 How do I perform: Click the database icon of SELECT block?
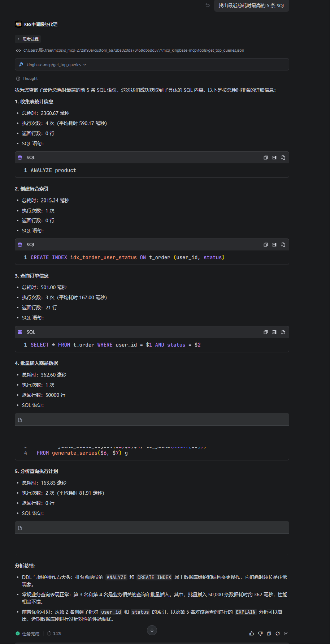(20, 332)
